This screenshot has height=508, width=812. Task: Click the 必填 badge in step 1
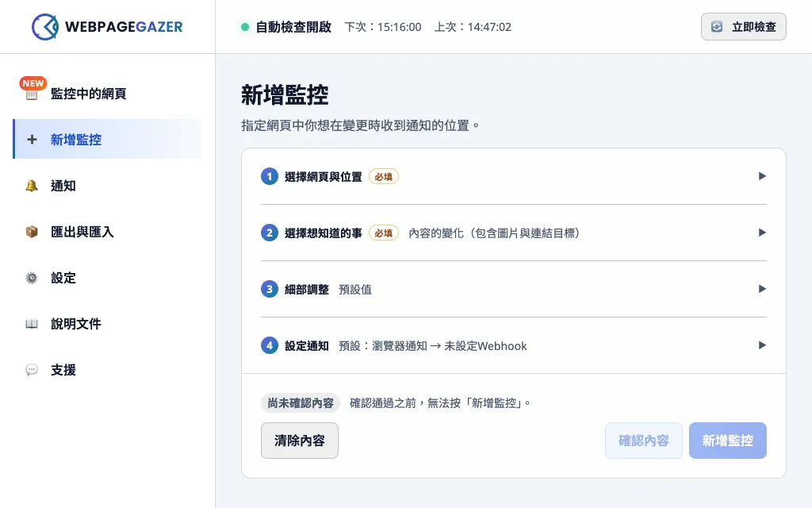click(384, 177)
